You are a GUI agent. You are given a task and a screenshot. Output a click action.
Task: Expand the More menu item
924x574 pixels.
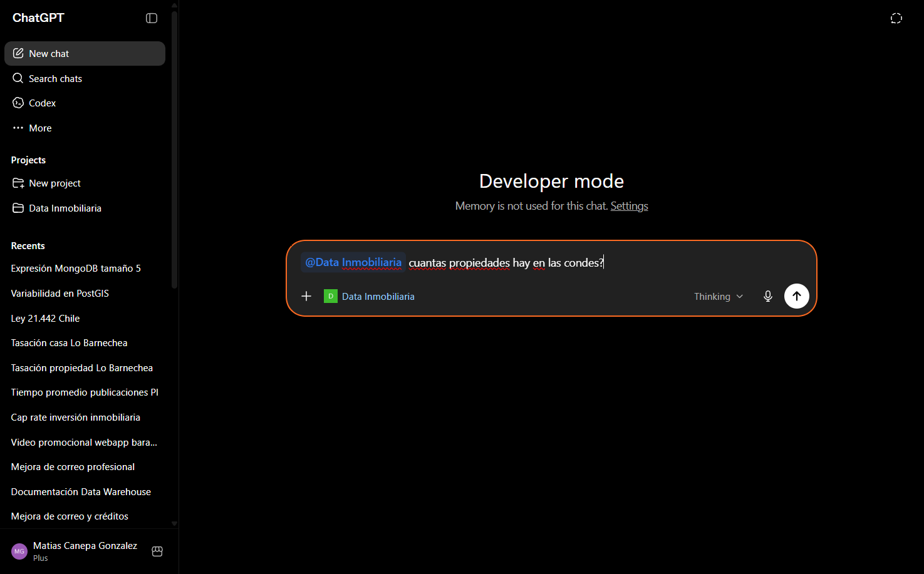point(85,128)
